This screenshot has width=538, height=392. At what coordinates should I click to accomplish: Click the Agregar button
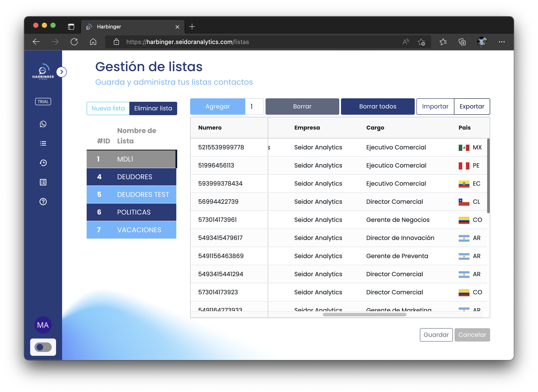tap(217, 106)
